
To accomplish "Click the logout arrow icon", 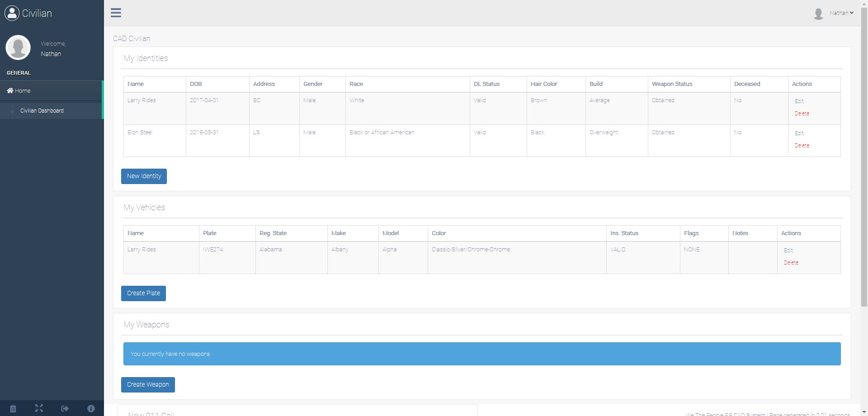I will click(65, 408).
